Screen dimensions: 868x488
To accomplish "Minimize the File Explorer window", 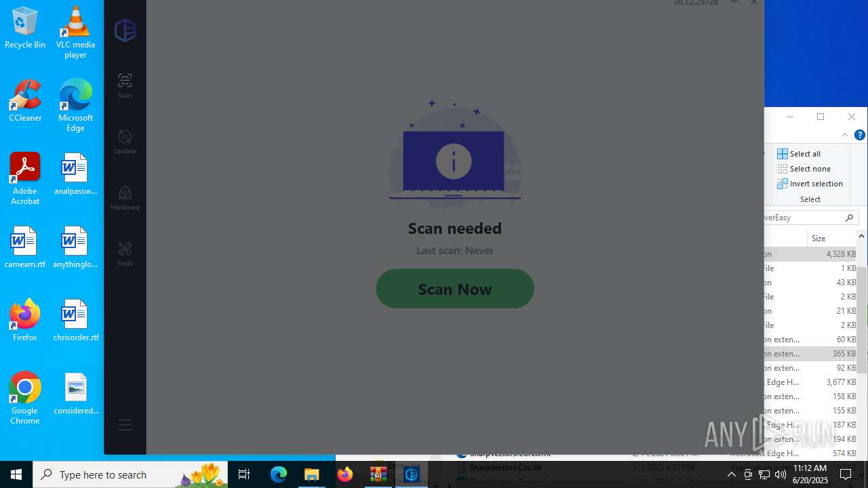I will tap(790, 117).
